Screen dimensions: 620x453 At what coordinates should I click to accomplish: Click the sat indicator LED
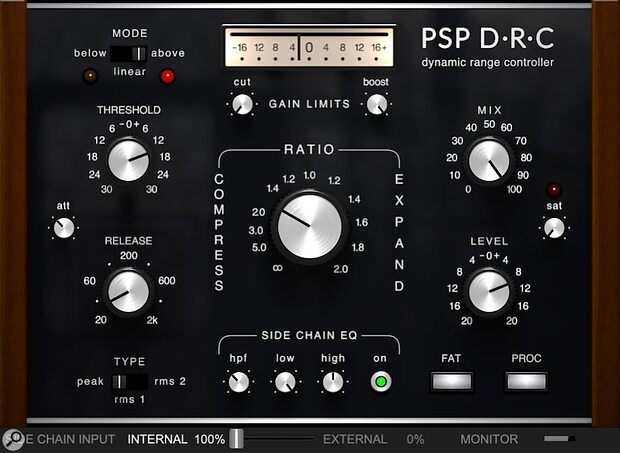554,190
